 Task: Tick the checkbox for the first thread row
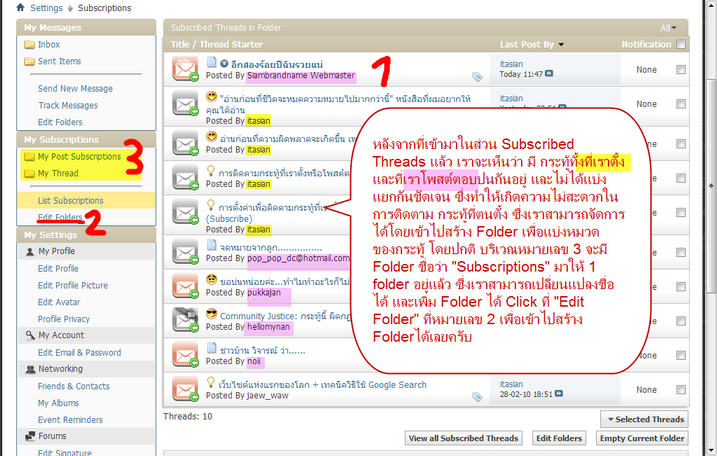tap(681, 70)
